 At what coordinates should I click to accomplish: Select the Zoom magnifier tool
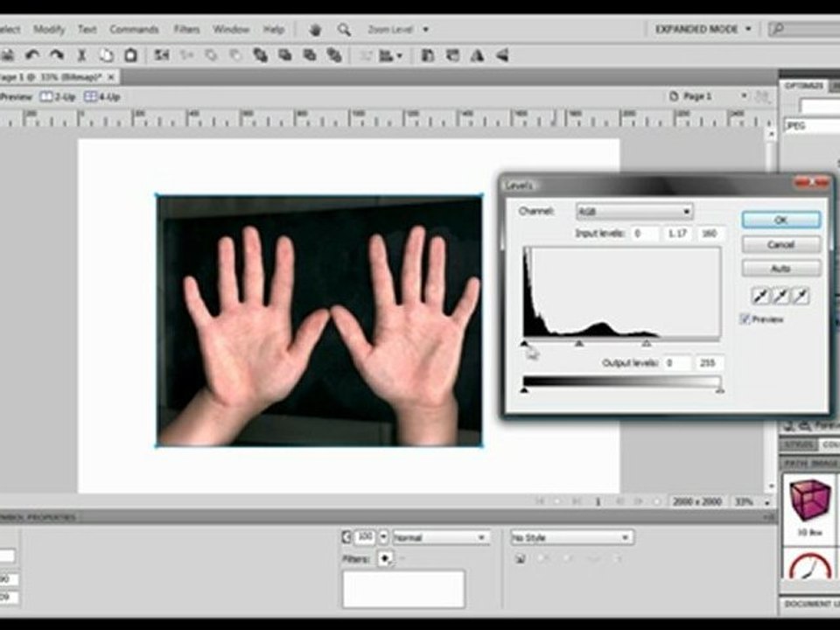(x=344, y=30)
